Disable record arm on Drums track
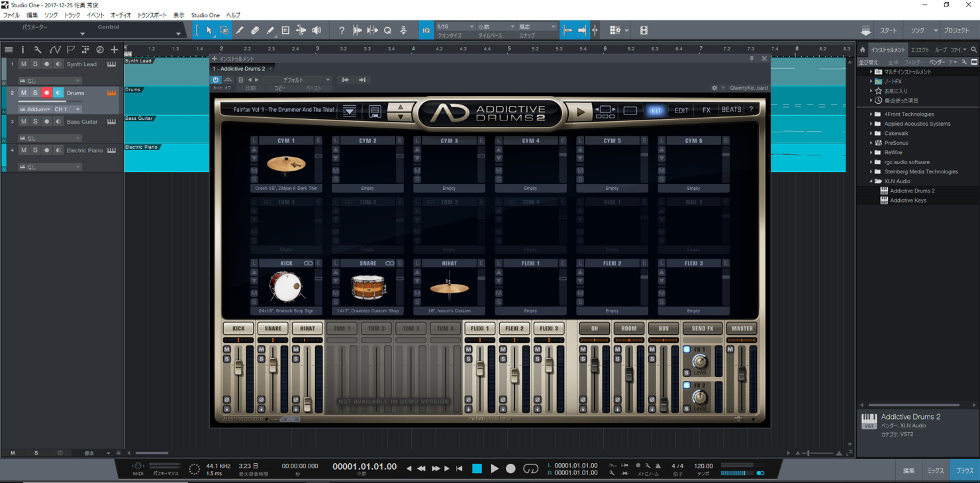980x483 pixels. click(x=46, y=93)
